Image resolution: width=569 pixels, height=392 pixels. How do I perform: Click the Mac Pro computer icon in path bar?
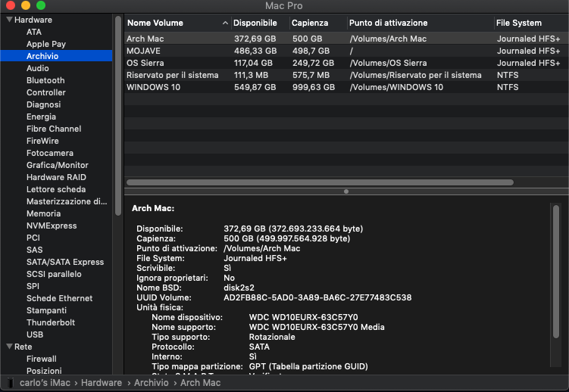pos(11,383)
